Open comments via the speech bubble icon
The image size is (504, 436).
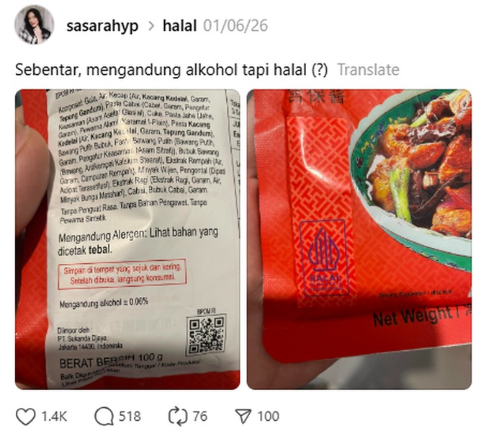pyautogui.click(x=104, y=417)
